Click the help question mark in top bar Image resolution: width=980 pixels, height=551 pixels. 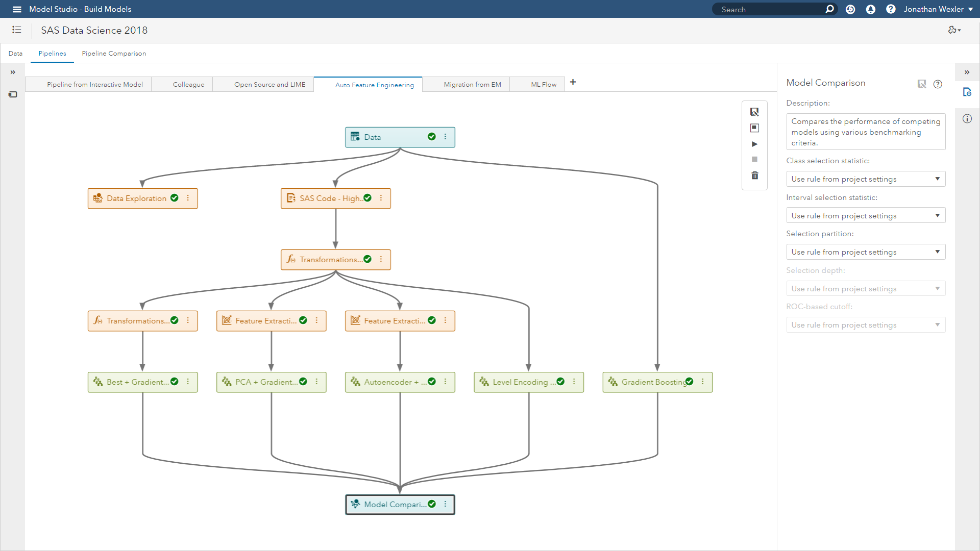891,9
